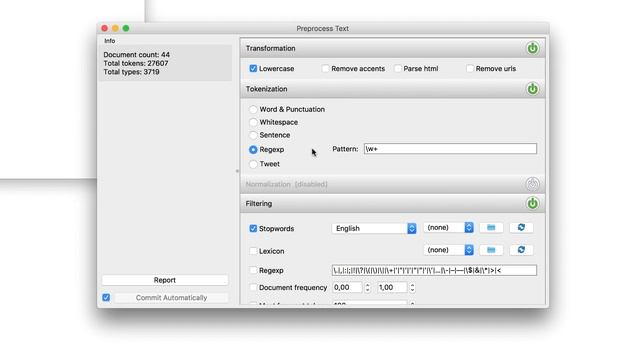Enable the Normalization power button
The image size is (640, 360).
pyautogui.click(x=532, y=184)
